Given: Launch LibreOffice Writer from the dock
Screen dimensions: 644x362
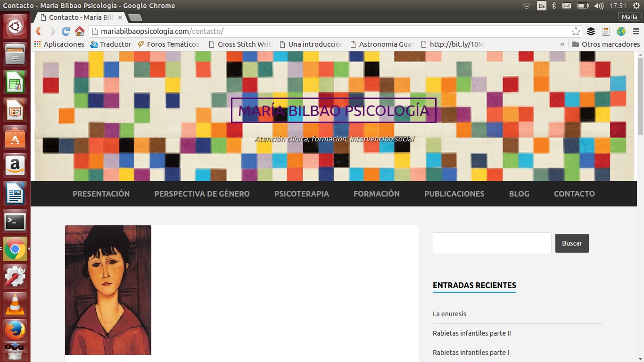Looking at the screenshot, I should click(15, 194).
